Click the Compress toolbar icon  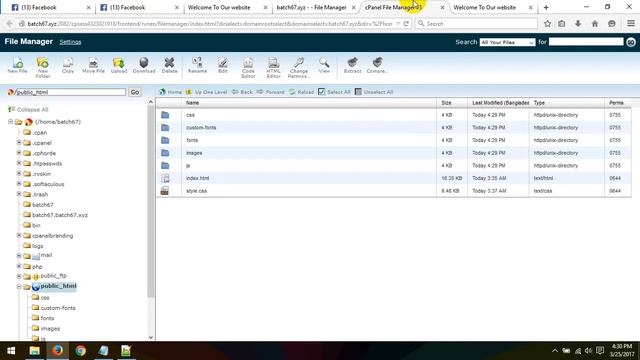coord(377,65)
